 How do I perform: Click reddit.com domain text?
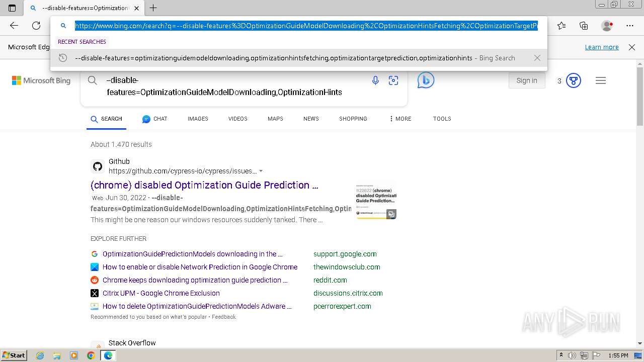(x=330, y=280)
